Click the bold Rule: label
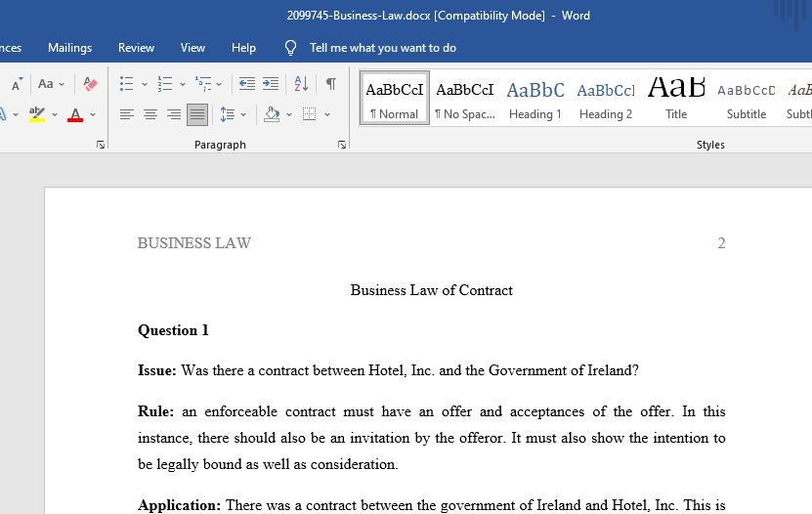 tap(155, 411)
